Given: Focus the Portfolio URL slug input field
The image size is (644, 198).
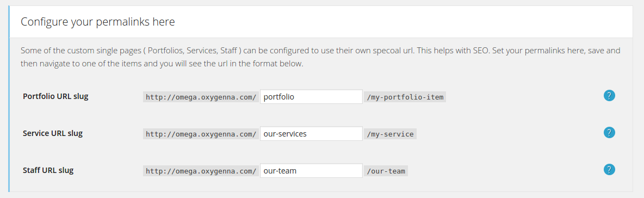Looking at the screenshot, I should coord(311,97).
